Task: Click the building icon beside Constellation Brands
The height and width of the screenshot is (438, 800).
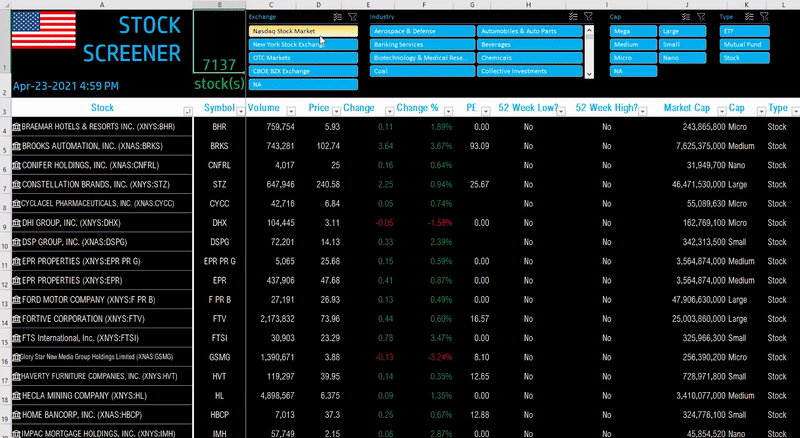Action: click(16, 184)
